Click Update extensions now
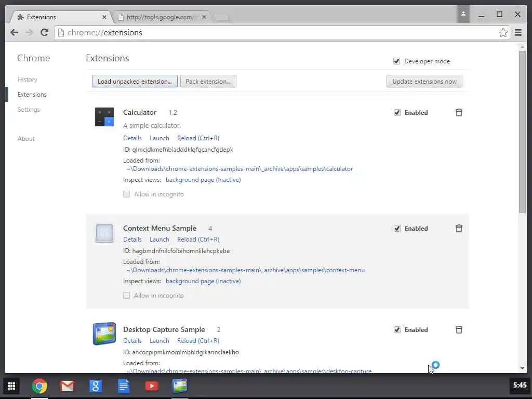This screenshot has height=399, width=532. 424,82
